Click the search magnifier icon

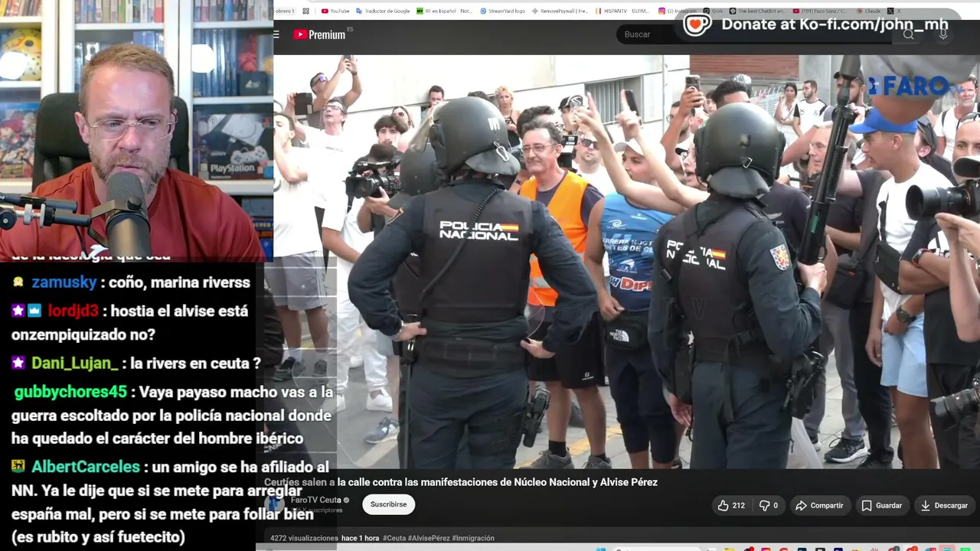point(908,34)
